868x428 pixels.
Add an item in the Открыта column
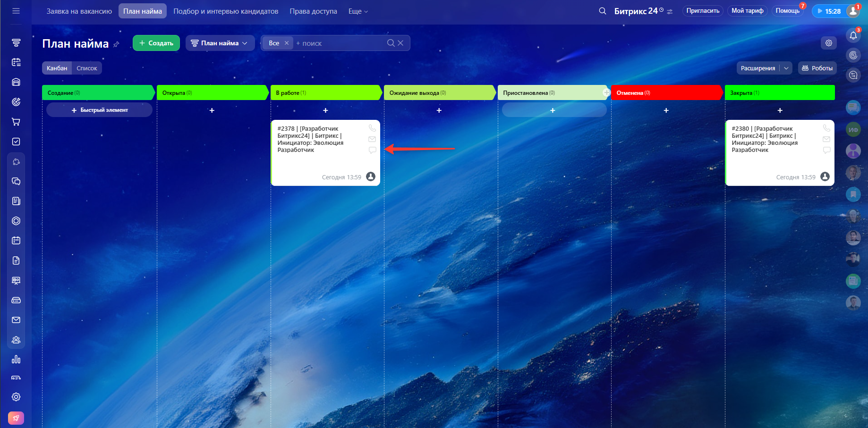[212, 110]
